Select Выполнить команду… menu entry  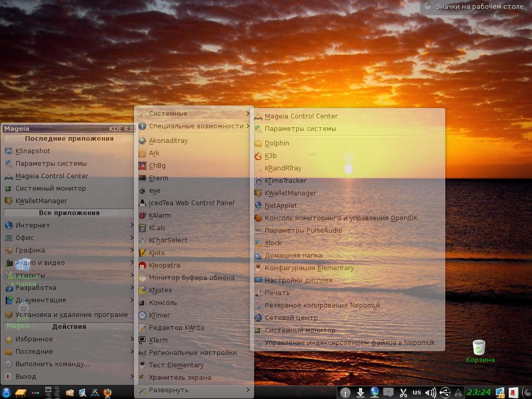click(68, 364)
